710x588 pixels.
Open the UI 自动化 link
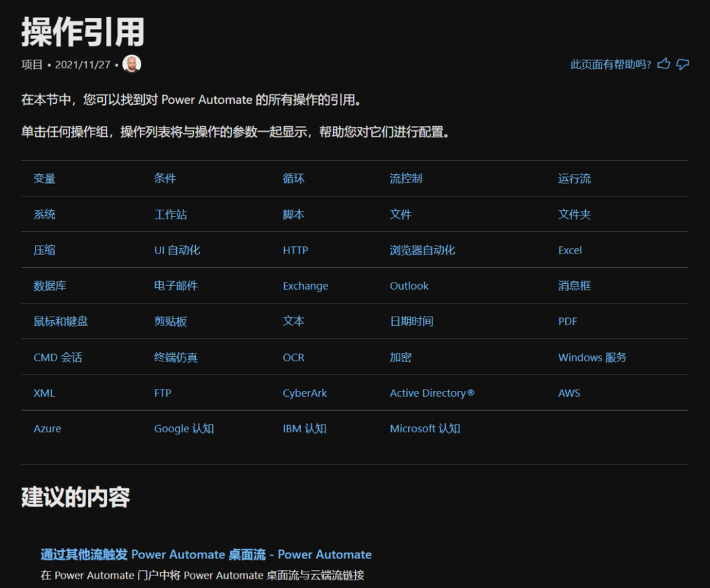(x=177, y=250)
